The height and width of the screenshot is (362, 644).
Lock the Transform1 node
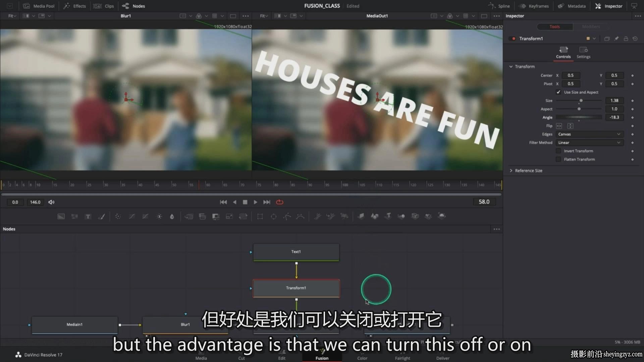626,39
